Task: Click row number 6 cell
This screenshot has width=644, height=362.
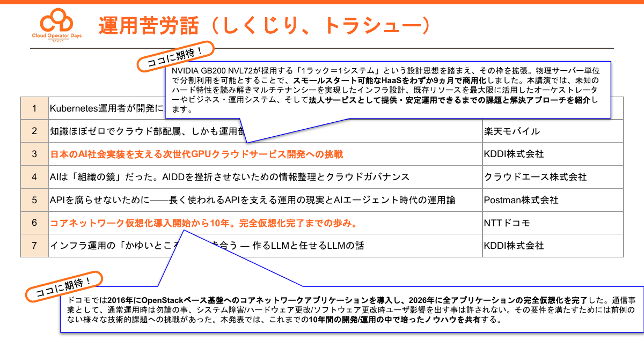Action: 34,223
